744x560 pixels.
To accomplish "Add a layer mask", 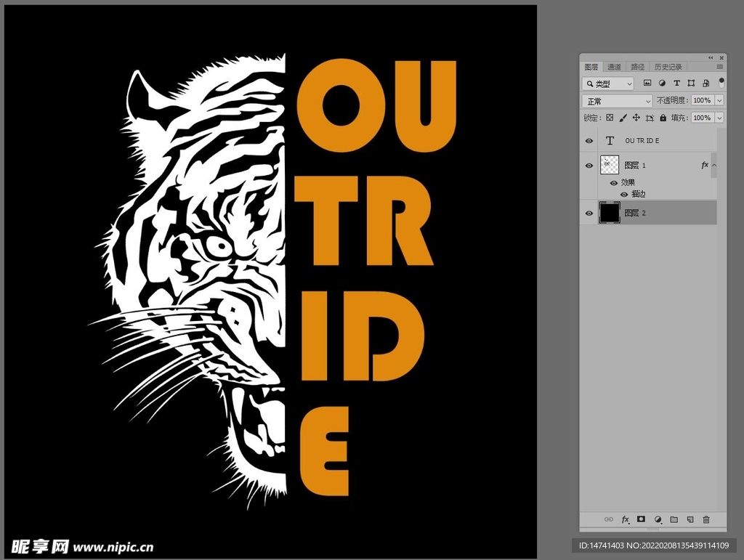I will tap(641, 520).
